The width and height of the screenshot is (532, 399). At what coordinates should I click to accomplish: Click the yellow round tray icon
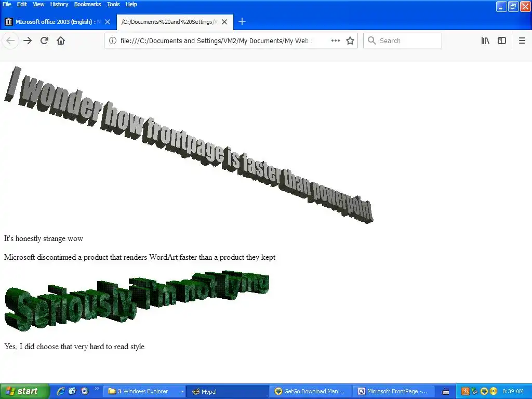point(494,391)
